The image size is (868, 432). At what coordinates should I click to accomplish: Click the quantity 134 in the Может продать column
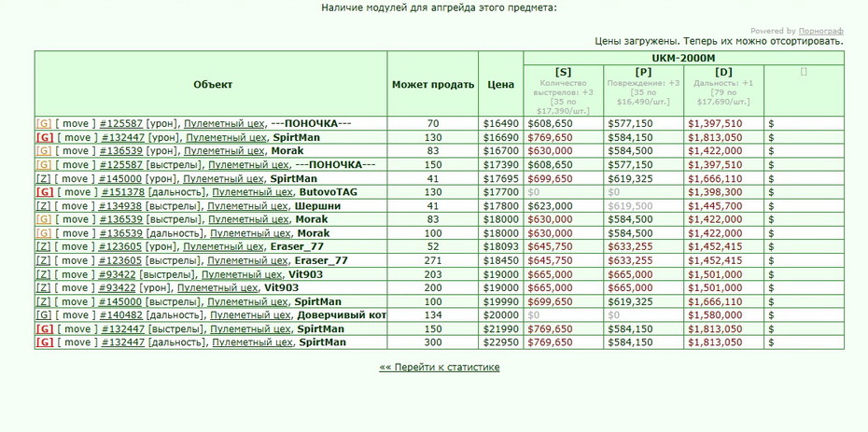(433, 315)
